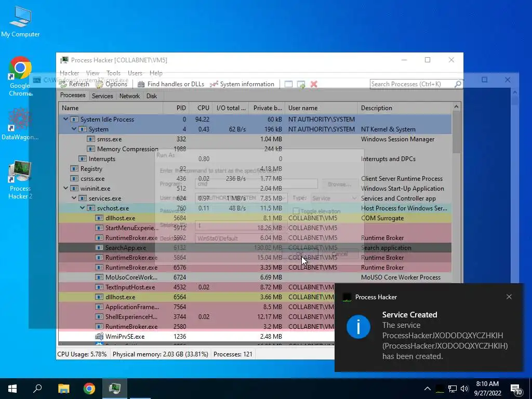Screen dimensions: 532x399
Task: Click the magnifier in the search box
Action: pyautogui.click(x=458, y=84)
